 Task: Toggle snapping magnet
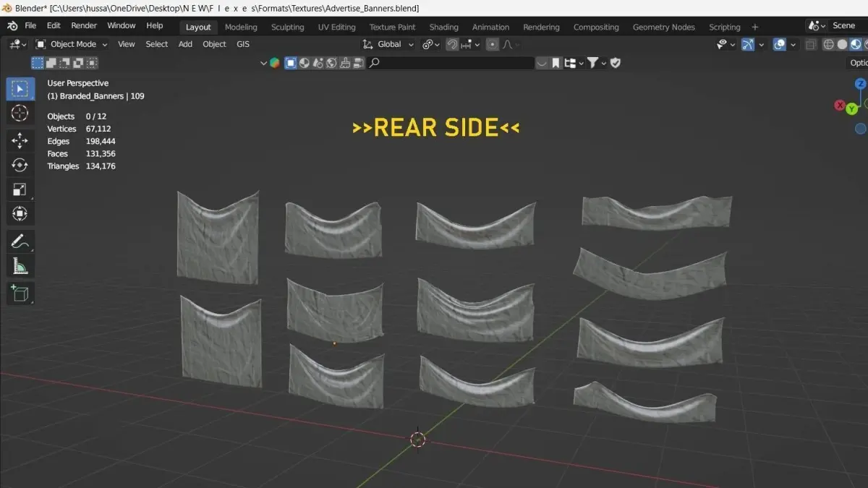[x=452, y=44]
